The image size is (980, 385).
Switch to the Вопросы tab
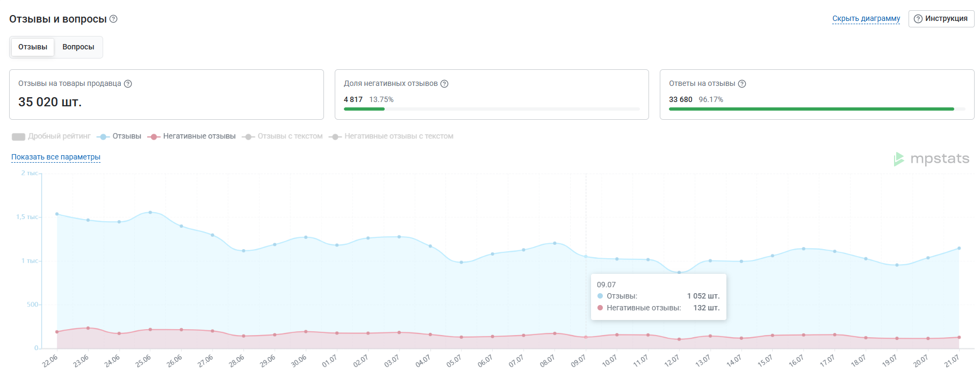pyautogui.click(x=78, y=47)
